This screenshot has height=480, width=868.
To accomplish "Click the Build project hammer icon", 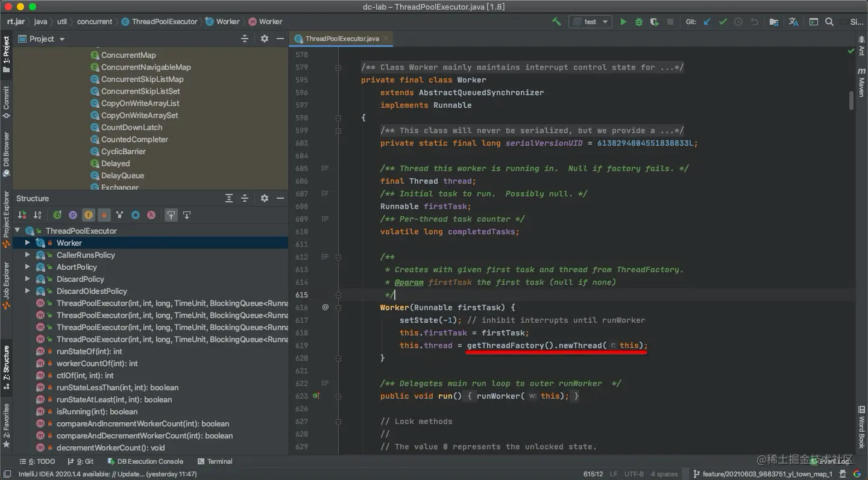I will [556, 22].
